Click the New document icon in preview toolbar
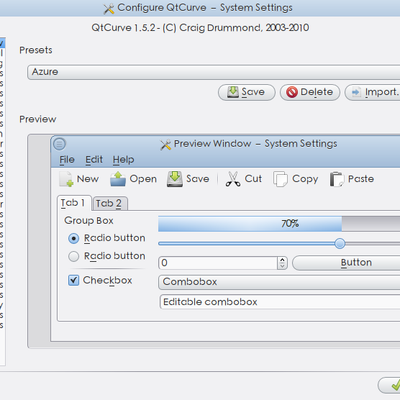This screenshot has width=400, height=400. click(66, 179)
